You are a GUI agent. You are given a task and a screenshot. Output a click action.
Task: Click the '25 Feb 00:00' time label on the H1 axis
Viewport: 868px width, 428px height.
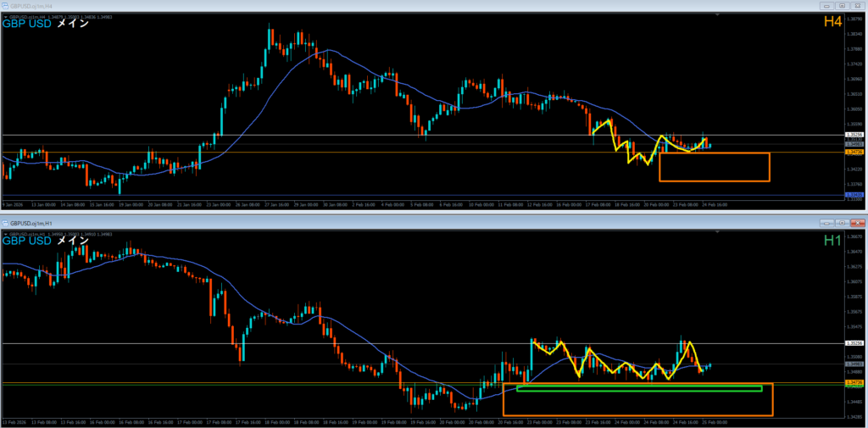pyautogui.click(x=715, y=422)
